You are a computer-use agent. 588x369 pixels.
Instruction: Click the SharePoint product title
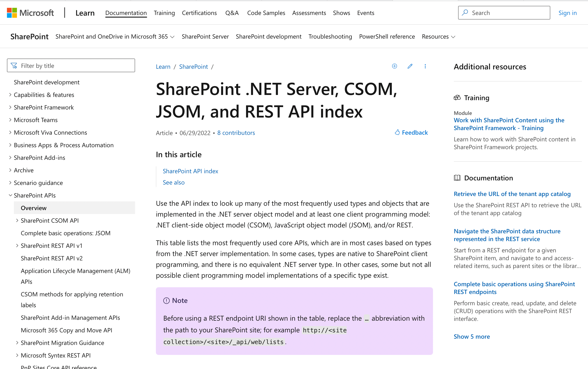[29, 36]
